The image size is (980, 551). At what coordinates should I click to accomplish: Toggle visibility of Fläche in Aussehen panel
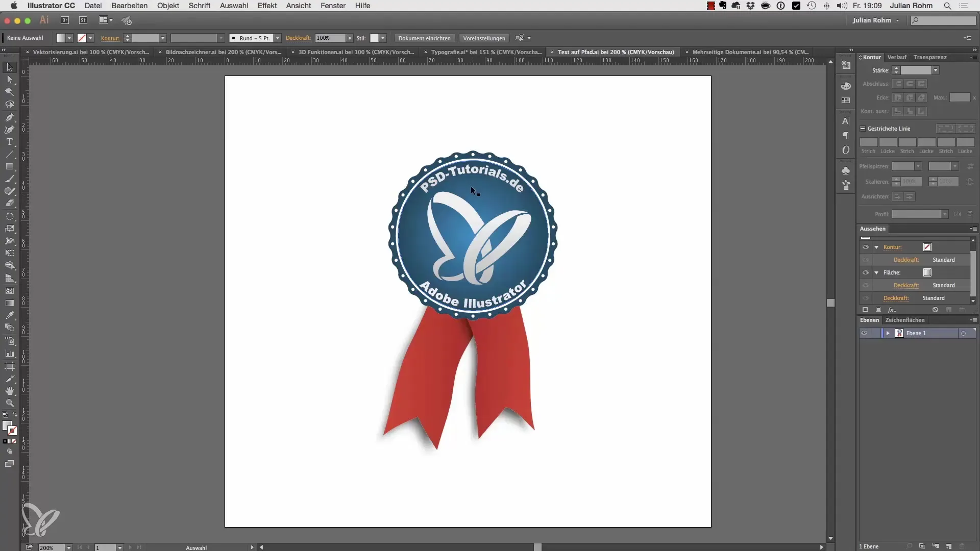(865, 272)
